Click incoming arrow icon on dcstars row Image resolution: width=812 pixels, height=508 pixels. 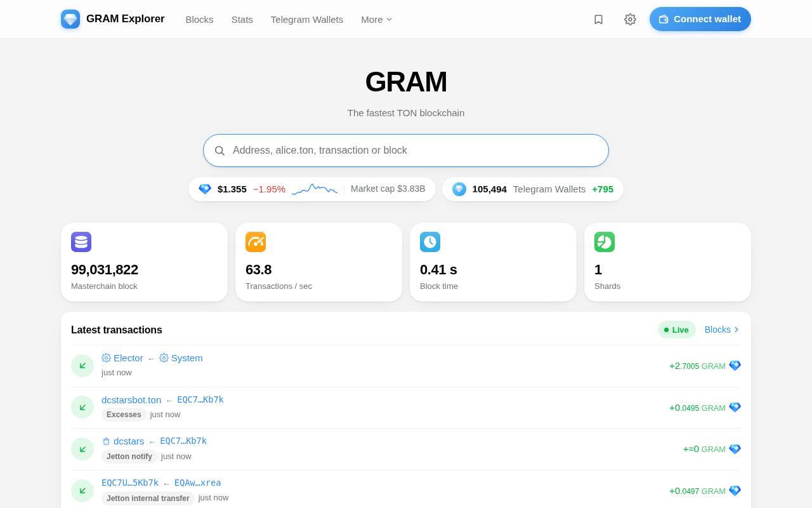point(82,449)
